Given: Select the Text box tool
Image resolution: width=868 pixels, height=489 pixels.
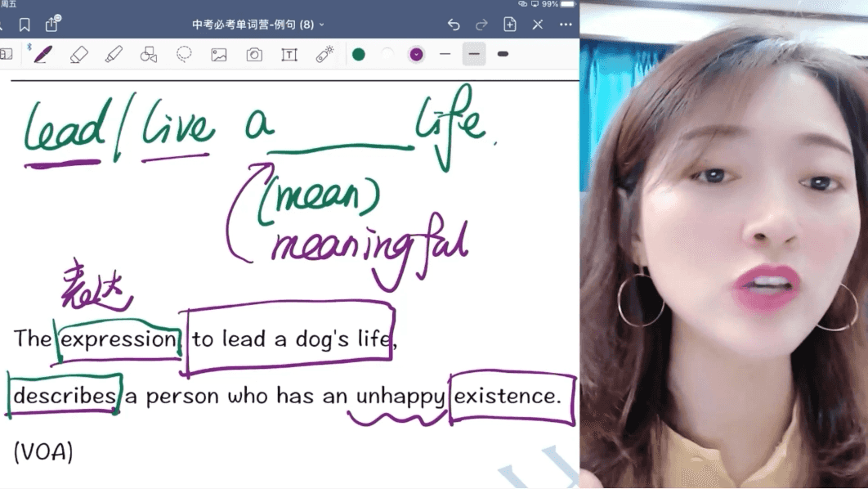Looking at the screenshot, I should [x=289, y=55].
